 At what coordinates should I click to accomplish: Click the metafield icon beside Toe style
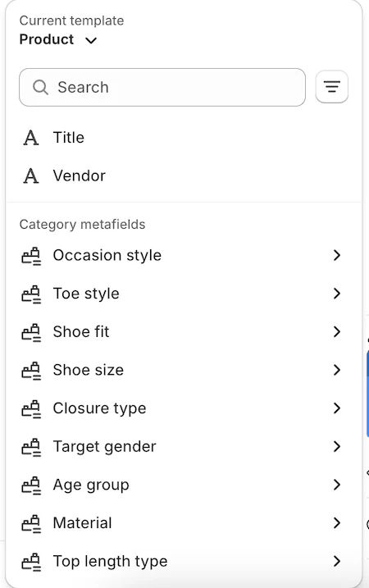pos(31,294)
